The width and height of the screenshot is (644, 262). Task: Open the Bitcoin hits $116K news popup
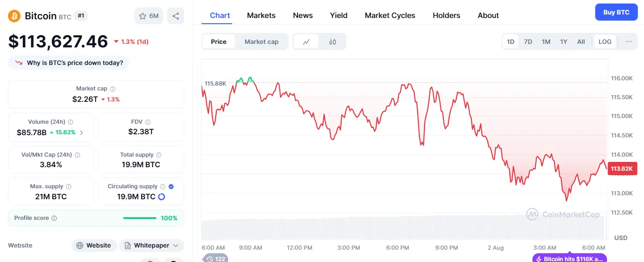569,258
